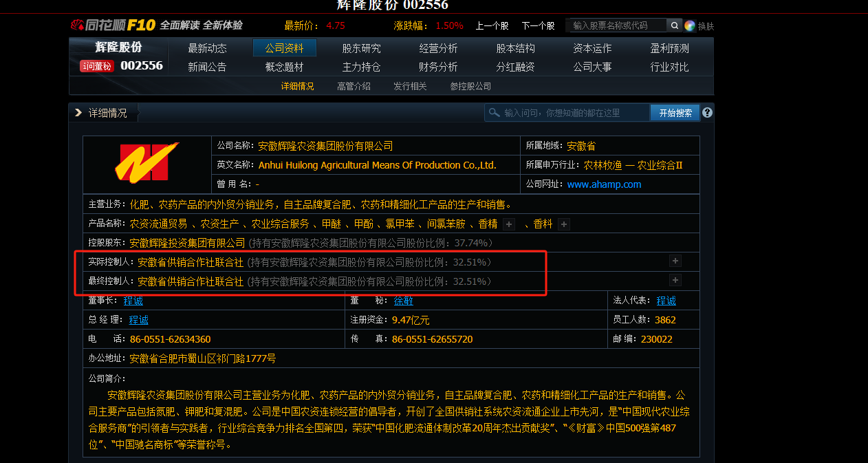
Task: Expand the 最终控制人 row plus button
Action: click(x=675, y=281)
